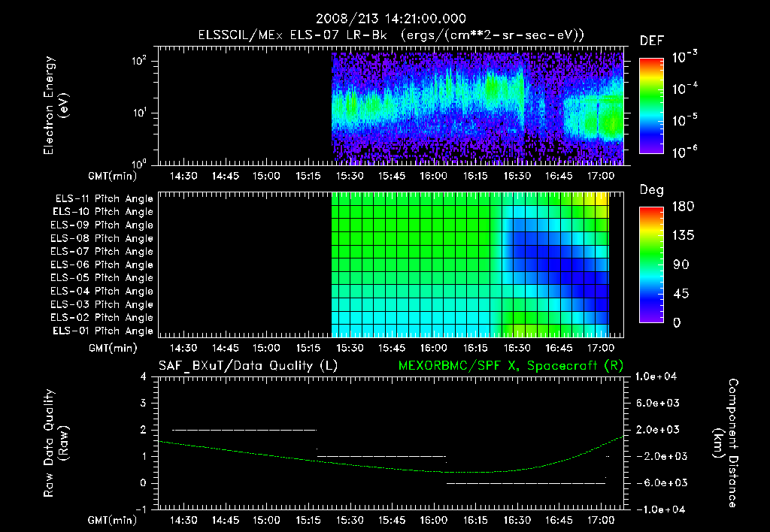Click the 10^-4 value on the DEF scale
This screenshot has width=770, height=532.
[x=684, y=88]
